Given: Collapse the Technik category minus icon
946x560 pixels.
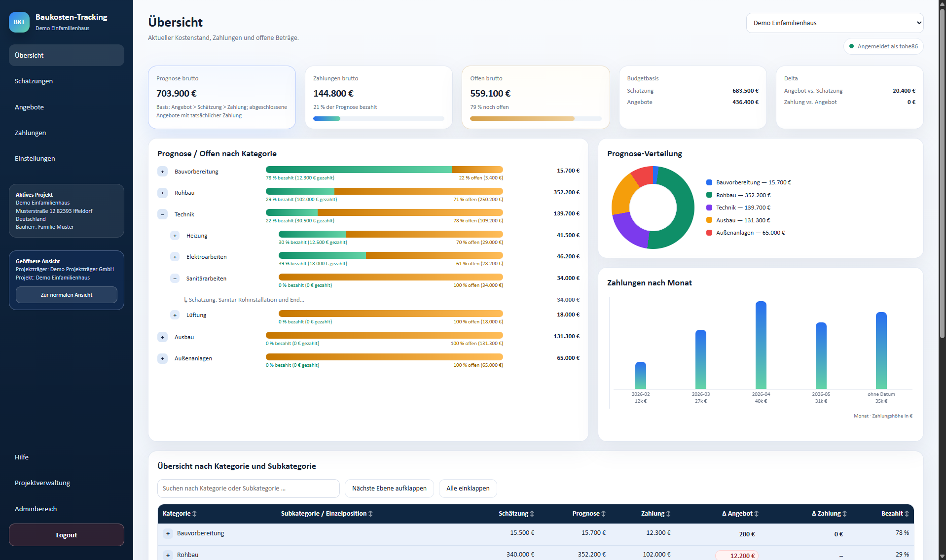Looking at the screenshot, I should point(163,214).
